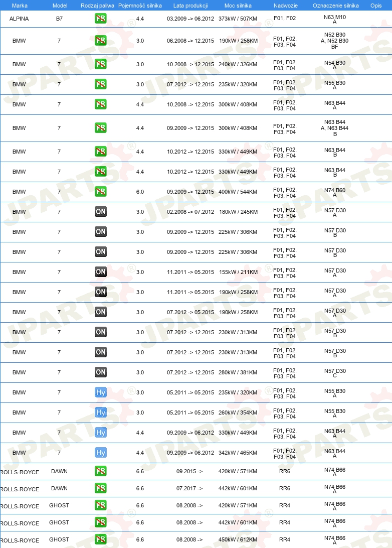The width and height of the screenshot is (392, 548).
Task: Click the diesel ON icon in the 280kW / 381KM row
Action: click(x=101, y=372)
